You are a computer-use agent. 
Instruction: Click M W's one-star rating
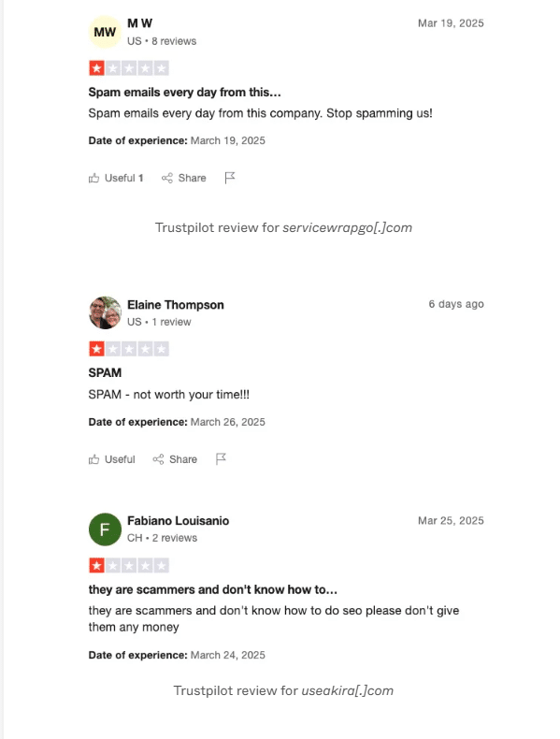[129, 68]
